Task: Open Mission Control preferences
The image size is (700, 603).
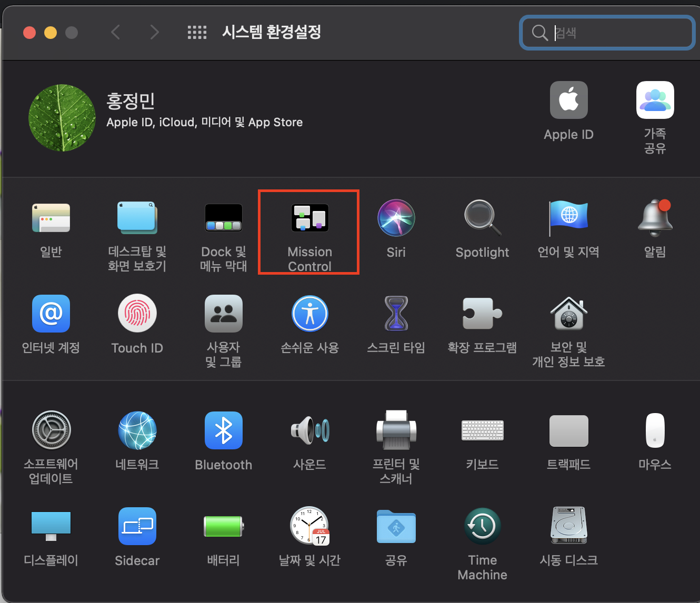Action: click(309, 218)
